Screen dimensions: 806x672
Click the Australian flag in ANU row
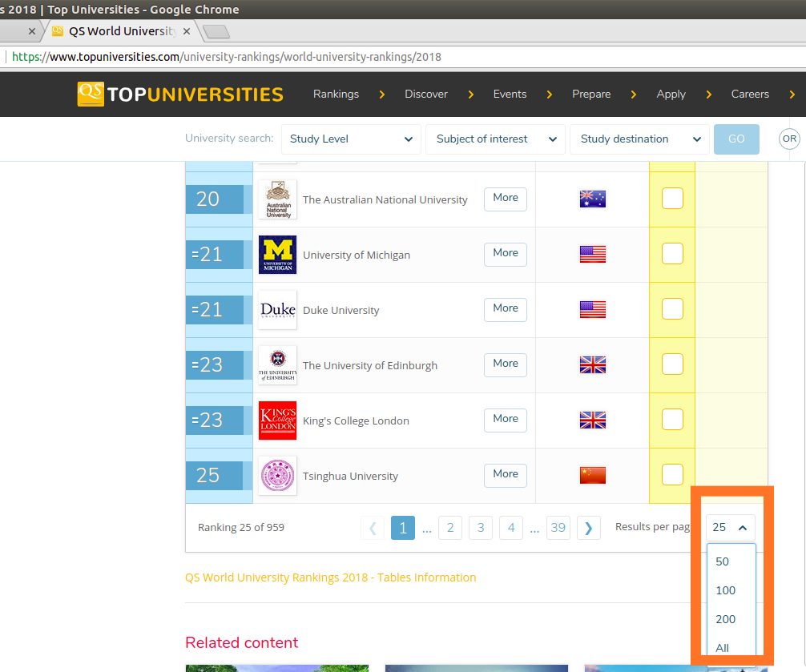(x=593, y=199)
